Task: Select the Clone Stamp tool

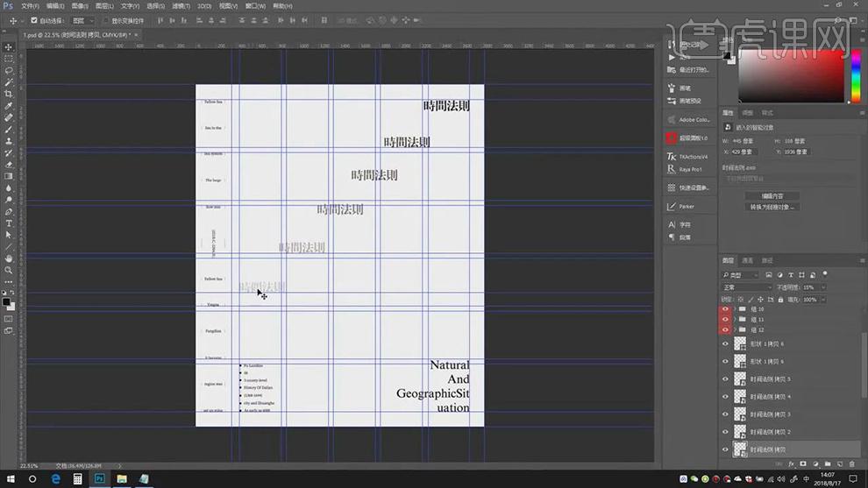Action: tap(8, 141)
